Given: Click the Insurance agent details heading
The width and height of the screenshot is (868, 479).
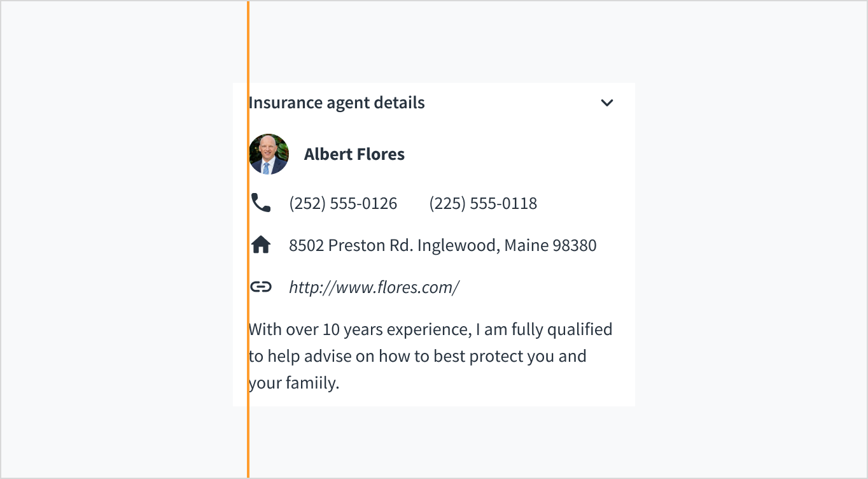Looking at the screenshot, I should coord(337,103).
